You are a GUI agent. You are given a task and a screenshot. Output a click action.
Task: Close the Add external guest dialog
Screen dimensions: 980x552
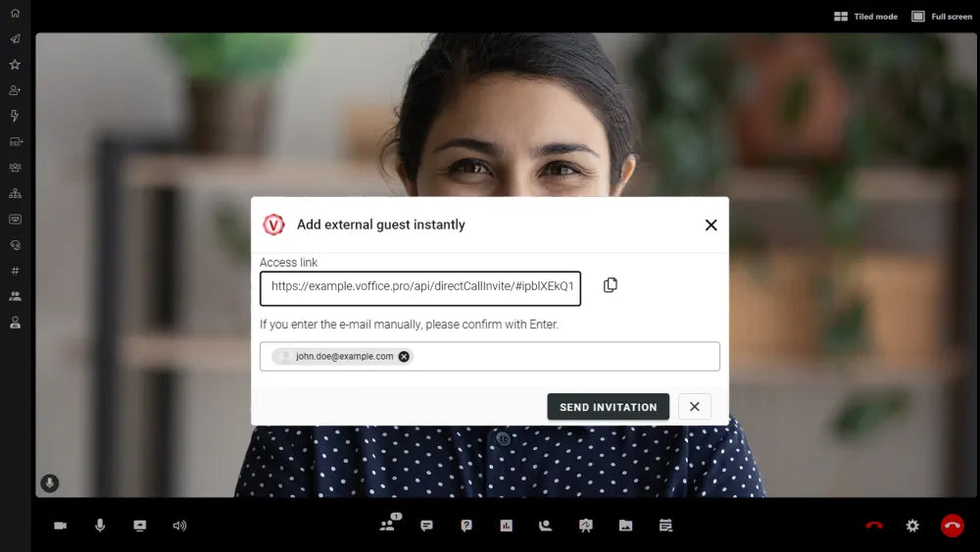[x=710, y=225]
